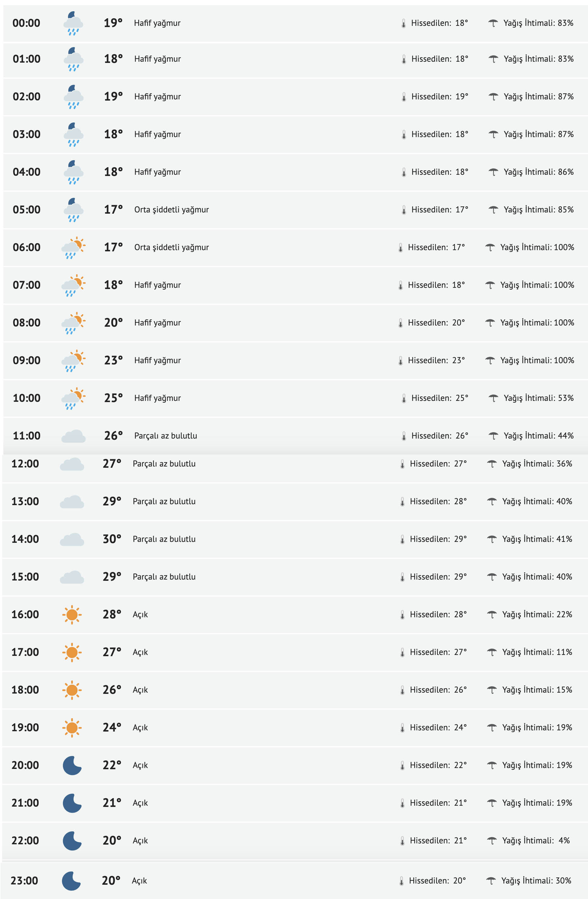This screenshot has width=588, height=899.
Task: Click the sun icon in the 16:00 row
Action: 72,615
